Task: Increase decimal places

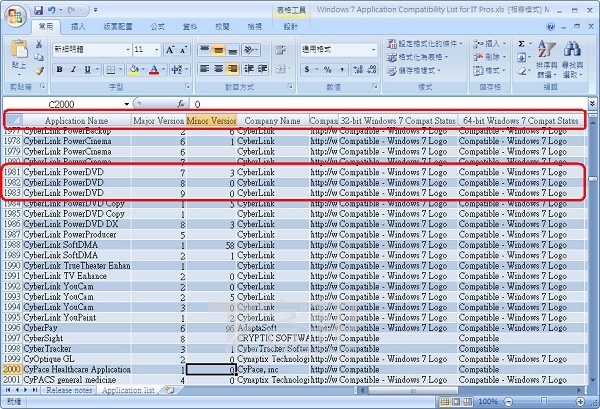Action: (358, 70)
